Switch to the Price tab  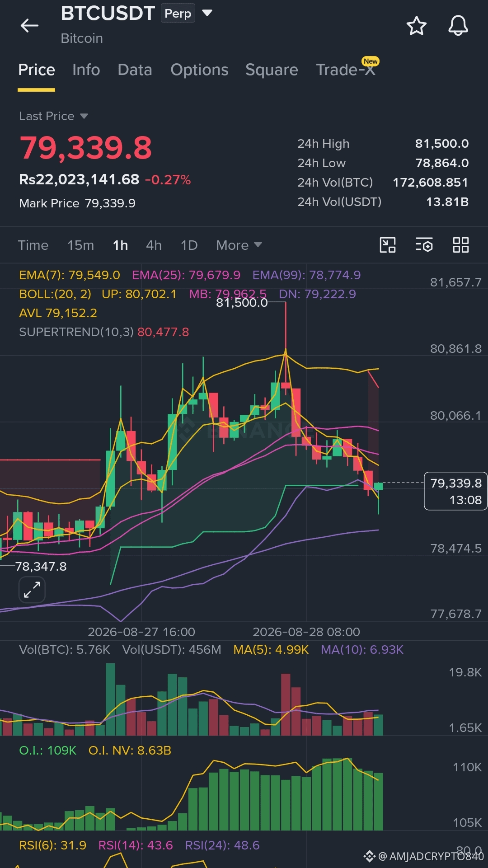[37, 70]
